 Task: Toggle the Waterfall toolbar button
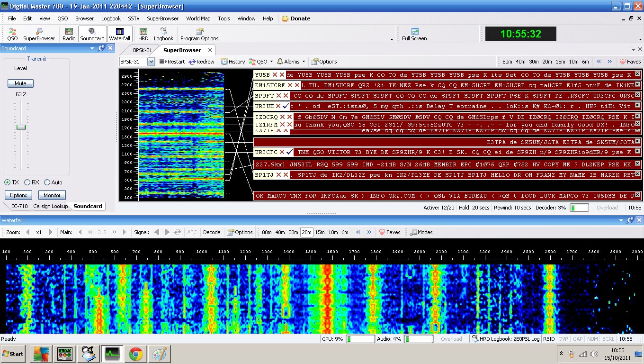coord(119,34)
